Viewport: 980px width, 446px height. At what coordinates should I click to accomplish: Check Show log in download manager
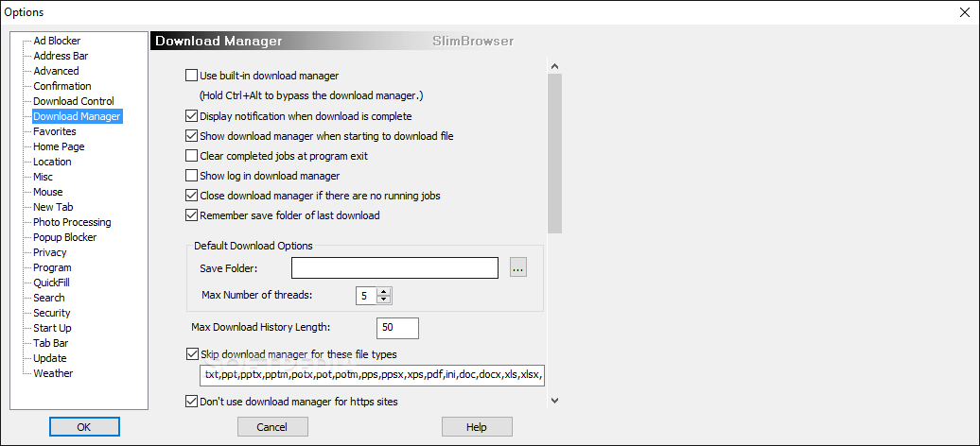point(192,176)
